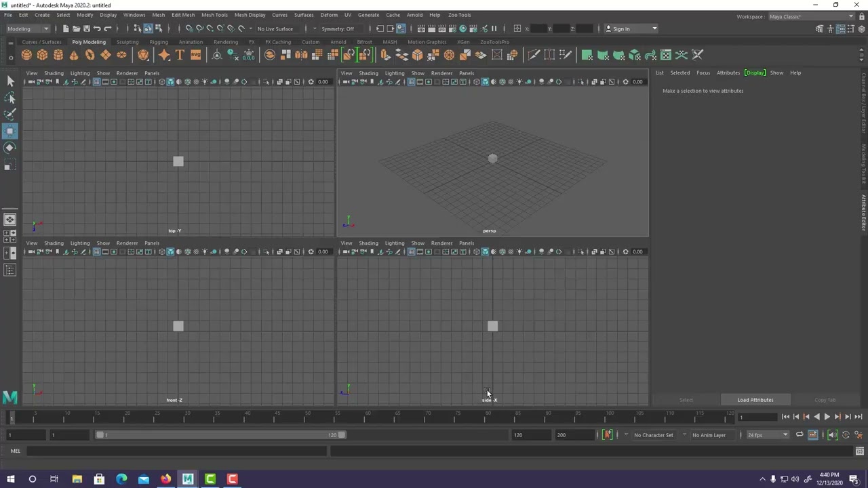Image resolution: width=868 pixels, height=488 pixels.
Task: Open Attributes menu in Attribute Editor
Action: point(728,73)
